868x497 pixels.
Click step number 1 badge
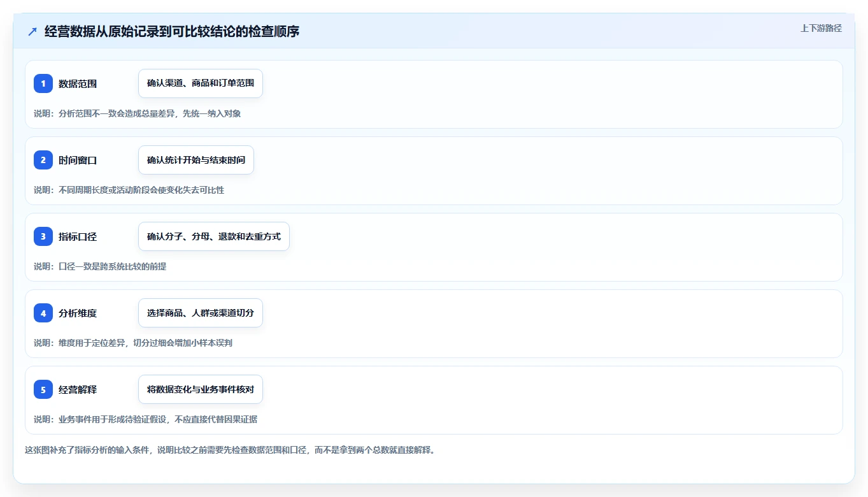(x=43, y=83)
